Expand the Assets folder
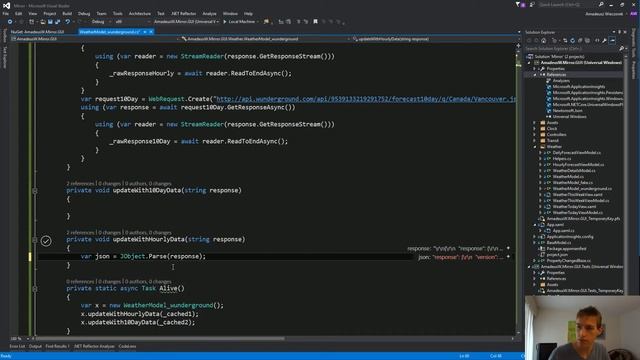The image size is (640, 360). (535, 122)
